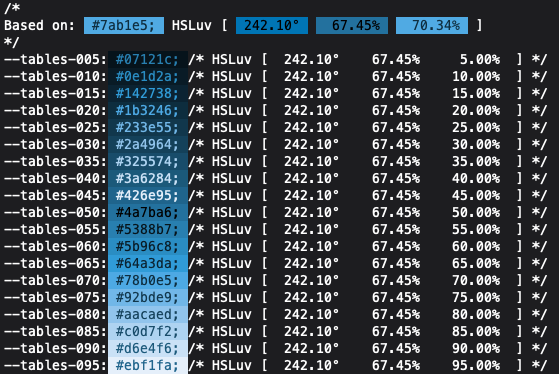559x374 pixels.
Task: Click the 50.00% lightness value
Action: 476,213
